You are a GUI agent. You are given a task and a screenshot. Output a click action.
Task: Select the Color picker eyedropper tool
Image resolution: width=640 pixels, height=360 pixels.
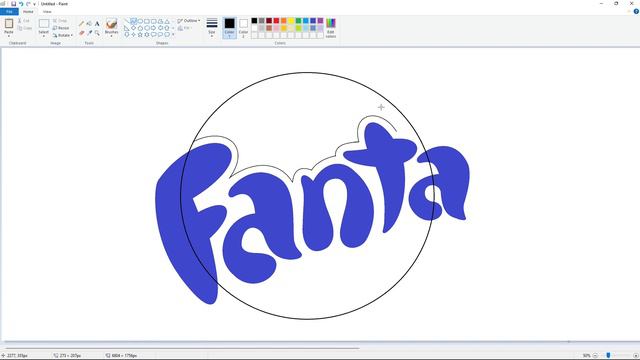pos(89,33)
